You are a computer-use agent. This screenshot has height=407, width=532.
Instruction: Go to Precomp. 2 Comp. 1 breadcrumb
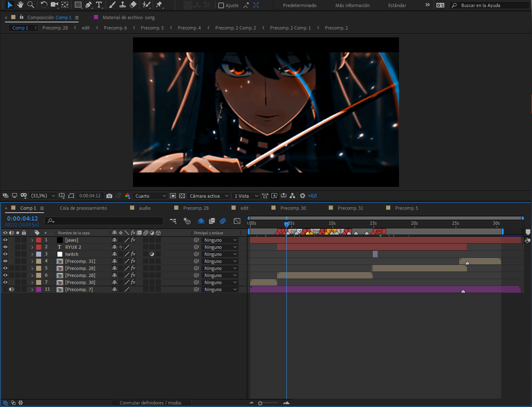point(291,28)
